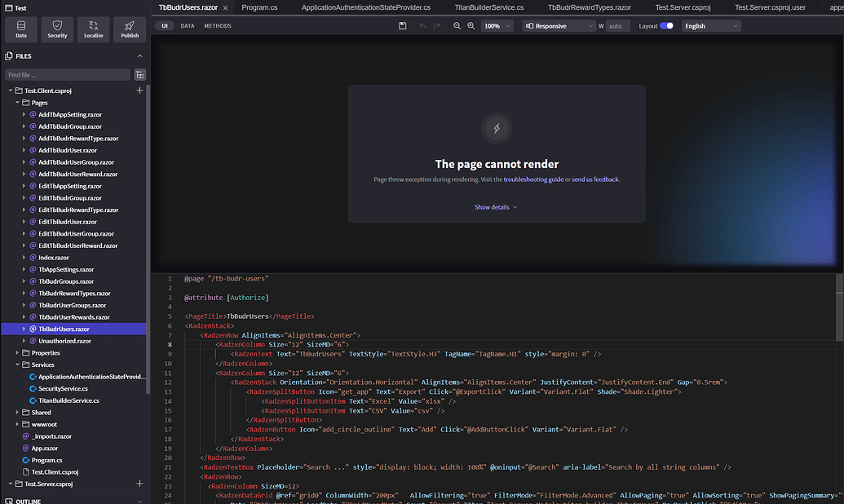Screen dimensions: 844x504
Task: Click send us feedback link
Action: 594,179
